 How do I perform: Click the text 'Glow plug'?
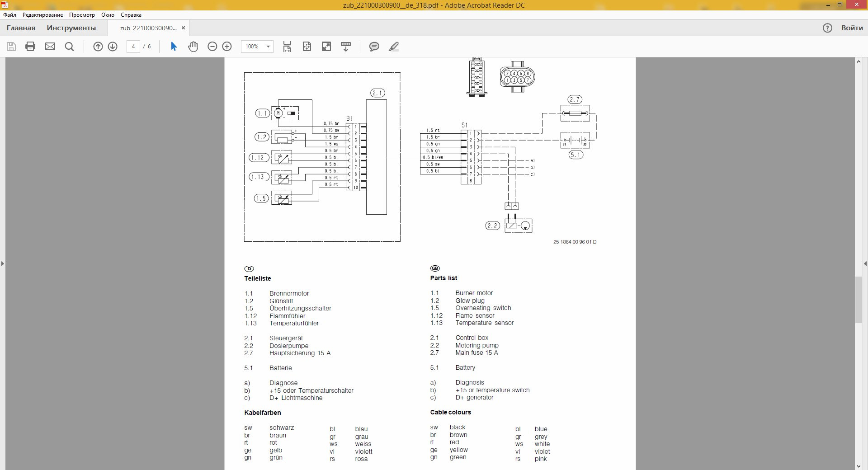point(470,301)
